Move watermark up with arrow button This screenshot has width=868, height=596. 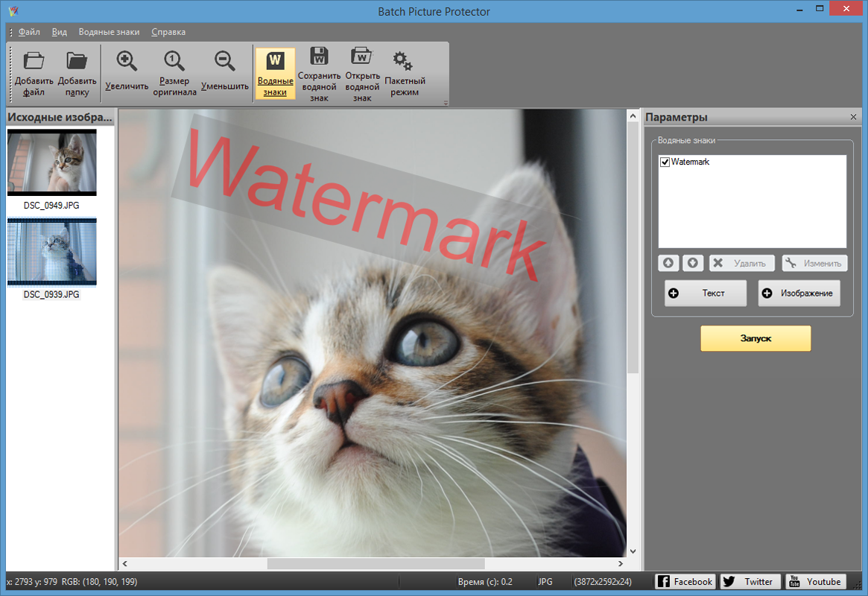click(668, 263)
